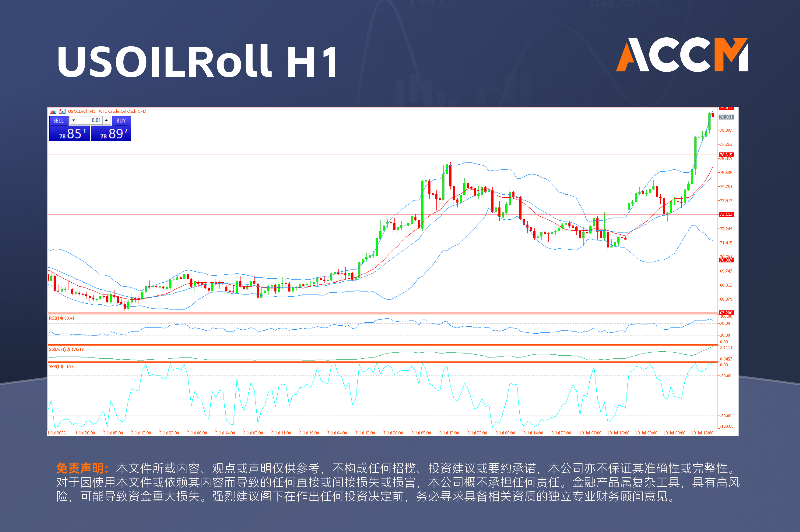Click the 6 Jul 19:00 time axis label
Image resolution: width=800 pixels, height=532 pixels.
[x=309, y=433]
